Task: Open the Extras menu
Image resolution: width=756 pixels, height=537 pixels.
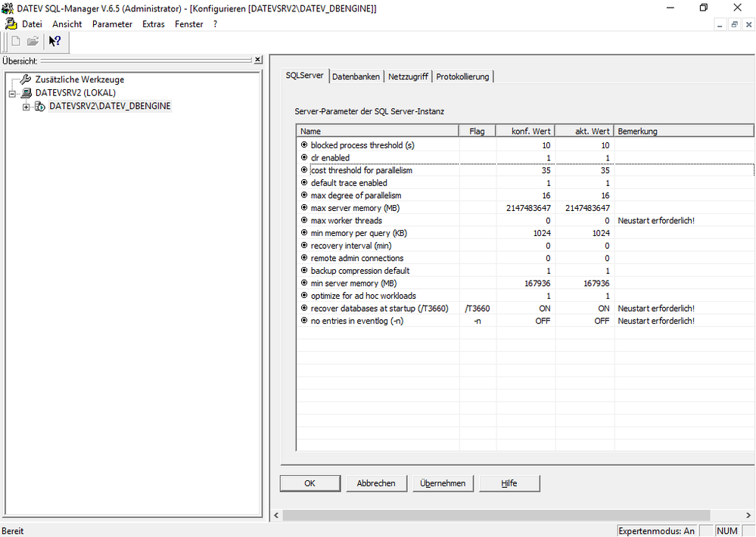Action: tap(154, 24)
